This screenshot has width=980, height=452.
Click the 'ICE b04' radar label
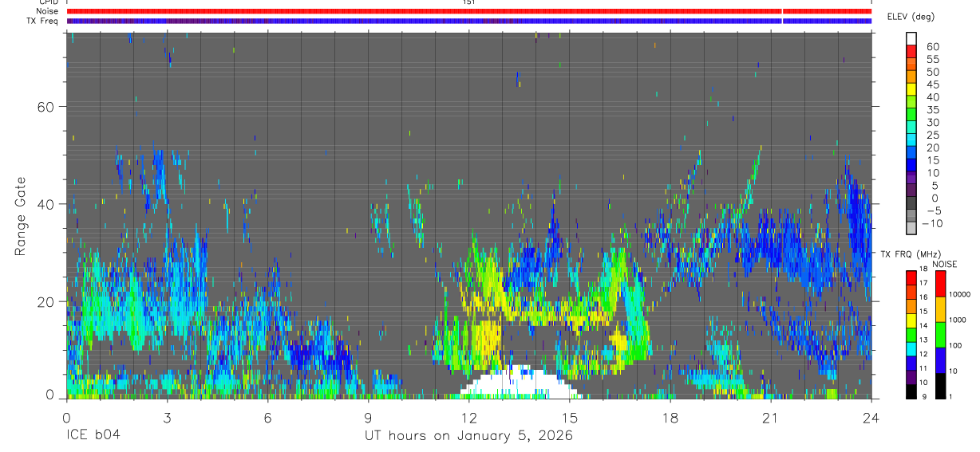click(95, 436)
